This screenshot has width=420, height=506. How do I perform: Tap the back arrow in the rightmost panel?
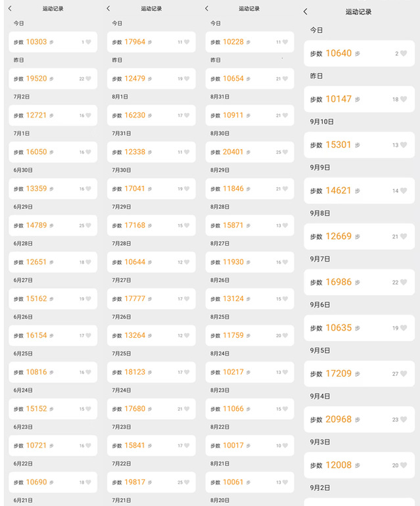[x=306, y=12]
